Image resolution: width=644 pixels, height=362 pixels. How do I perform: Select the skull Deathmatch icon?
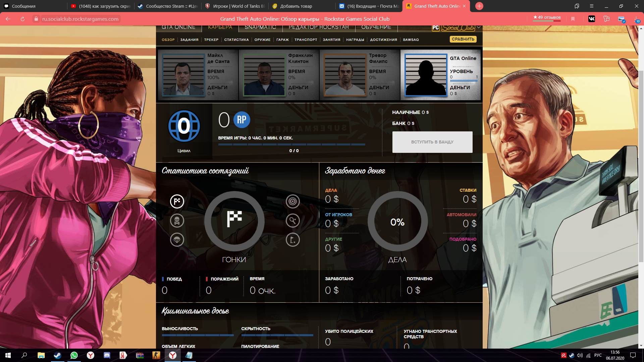[x=177, y=221]
